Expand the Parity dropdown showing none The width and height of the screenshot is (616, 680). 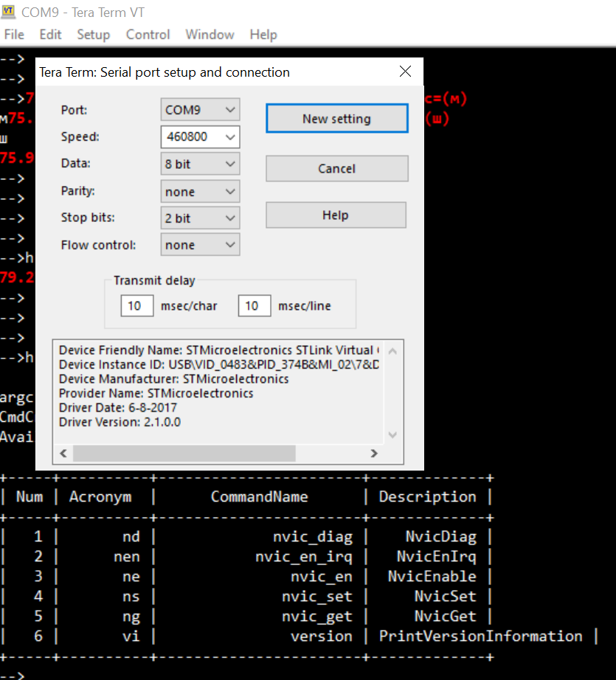pyautogui.click(x=200, y=192)
